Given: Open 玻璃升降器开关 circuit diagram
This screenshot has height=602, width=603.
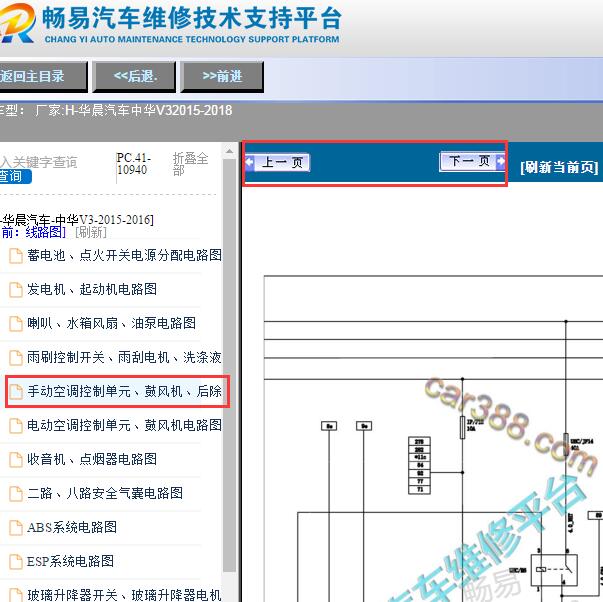Looking at the screenshot, I should 124,595.
